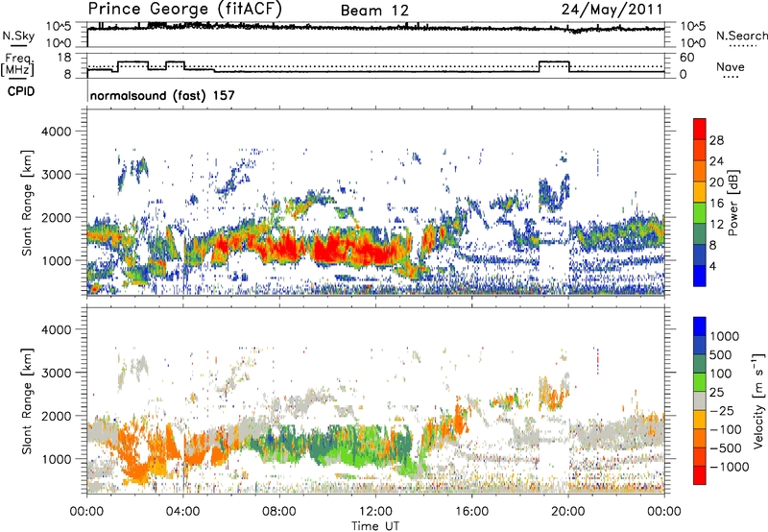
Task: Click 'Slant Range [km]' label of velocity panel
Action: [28, 400]
